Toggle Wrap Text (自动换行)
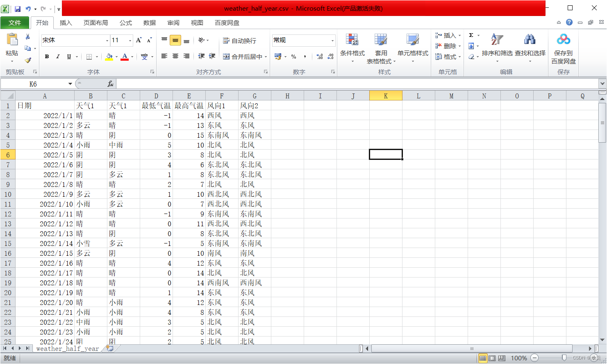 pyautogui.click(x=240, y=41)
